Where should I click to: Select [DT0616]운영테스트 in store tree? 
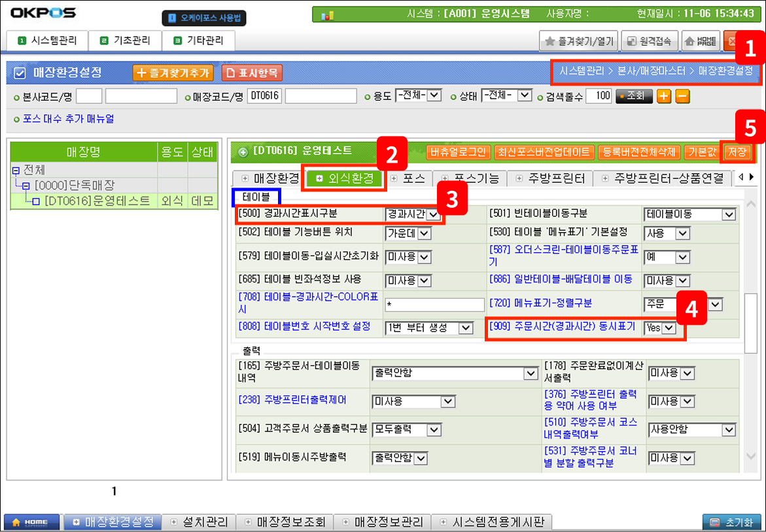96,201
